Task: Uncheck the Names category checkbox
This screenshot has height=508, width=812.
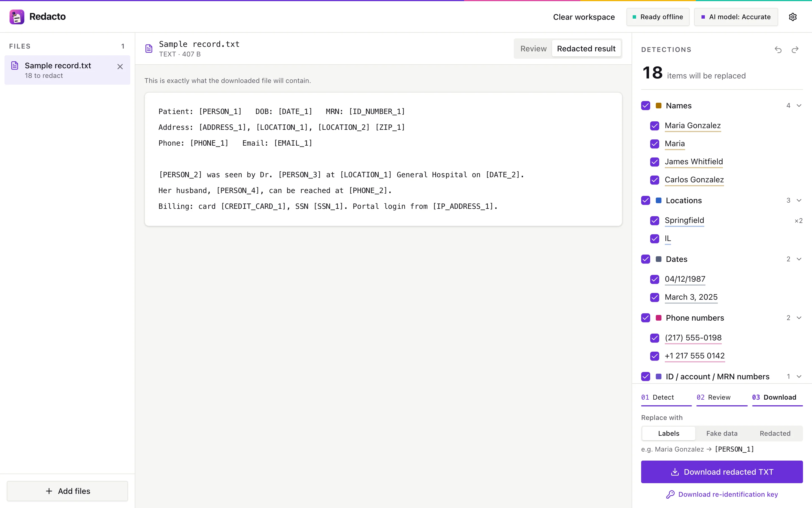Action: click(646, 106)
